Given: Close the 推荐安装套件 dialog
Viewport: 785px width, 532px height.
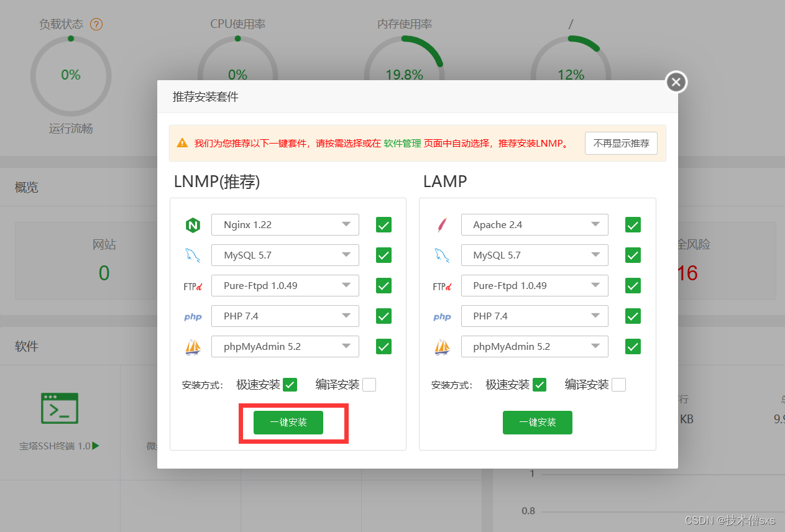Looking at the screenshot, I should click(676, 81).
